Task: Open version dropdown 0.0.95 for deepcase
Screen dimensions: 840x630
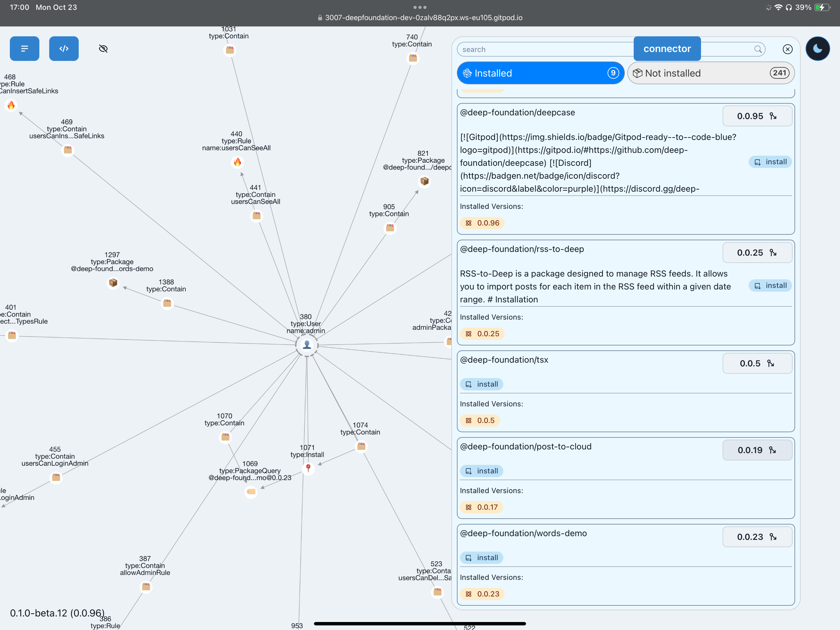Action: pos(757,116)
